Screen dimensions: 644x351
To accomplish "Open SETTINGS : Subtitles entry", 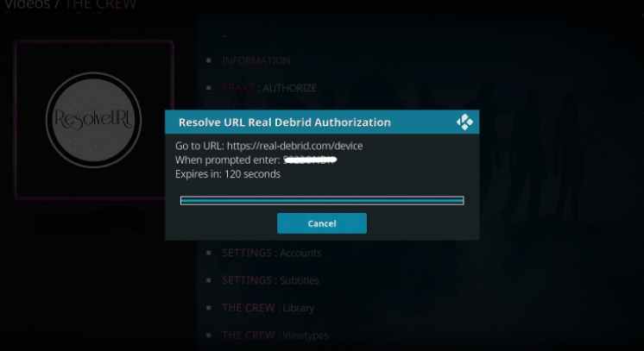I will click(271, 280).
